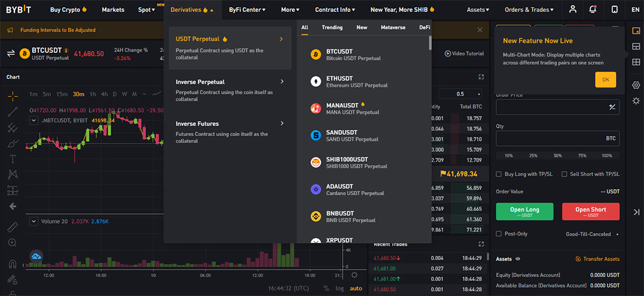644x296 pixels.
Task: Select the 1h chart timeframe
Action: [x=93, y=94]
